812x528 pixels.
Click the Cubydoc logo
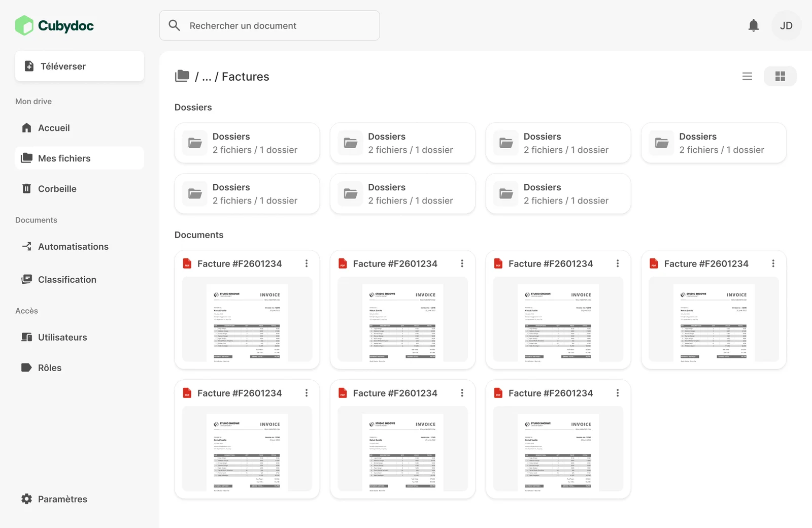(54, 25)
